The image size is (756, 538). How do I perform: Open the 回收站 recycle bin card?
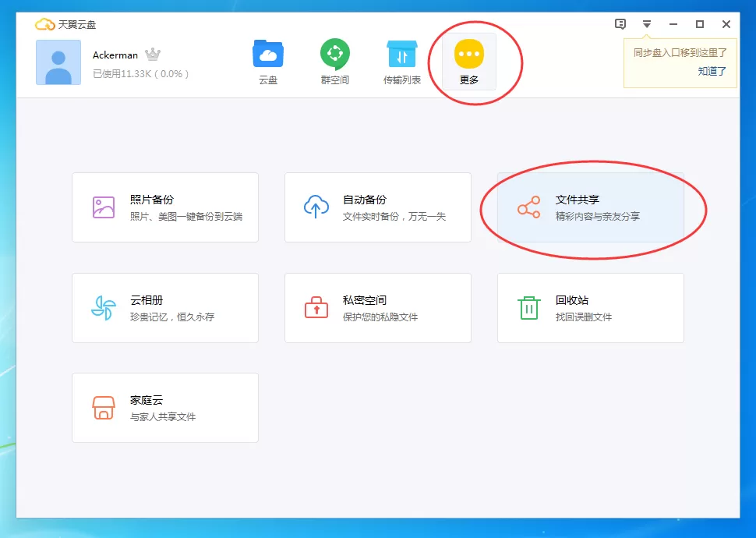591,308
